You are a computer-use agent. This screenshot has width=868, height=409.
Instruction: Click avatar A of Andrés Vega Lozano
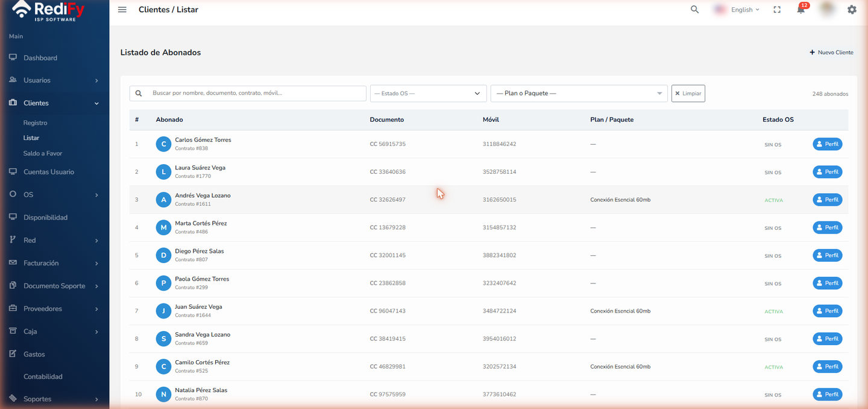(163, 200)
